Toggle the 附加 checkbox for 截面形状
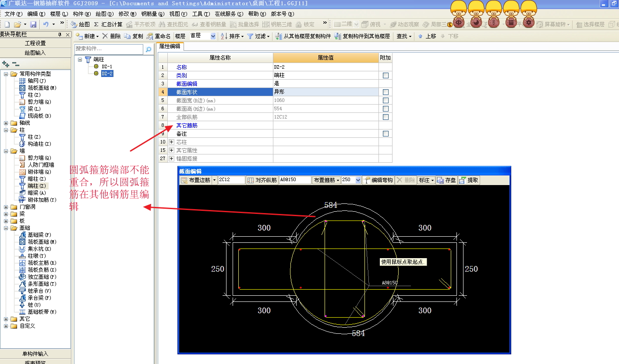This screenshot has height=364, width=619. pos(386,92)
